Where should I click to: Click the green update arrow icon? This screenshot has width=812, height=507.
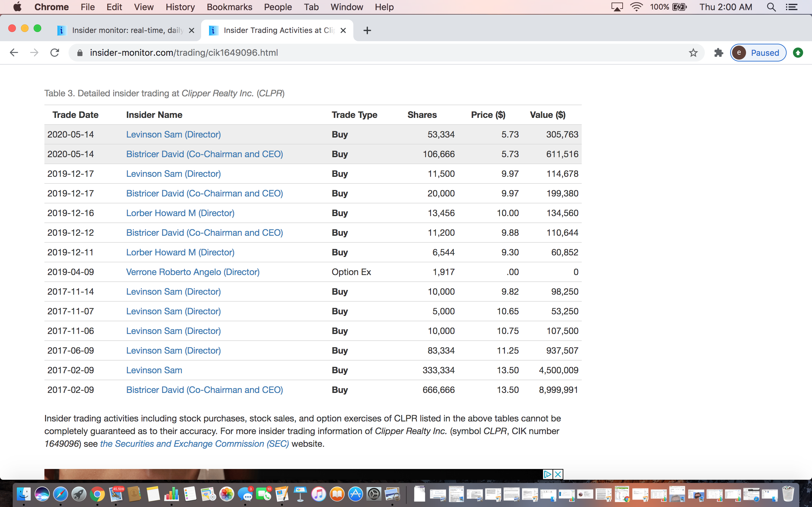[798, 53]
